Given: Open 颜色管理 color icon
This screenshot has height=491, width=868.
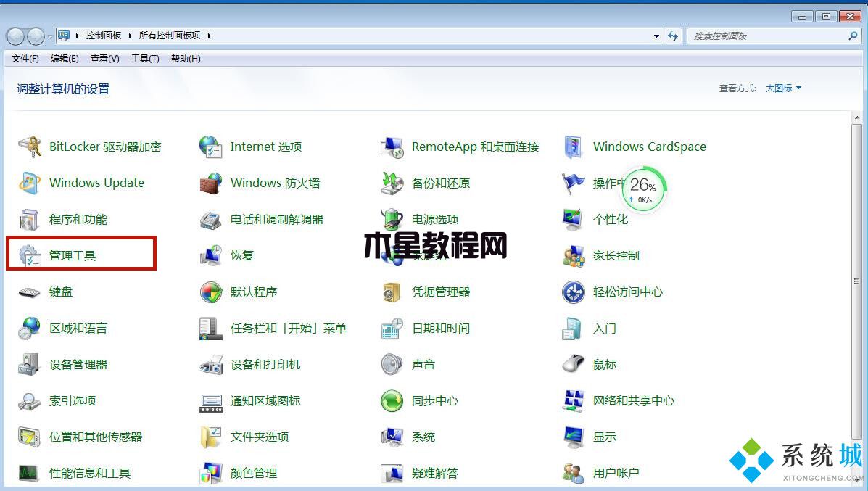Looking at the screenshot, I should click(211, 474).
